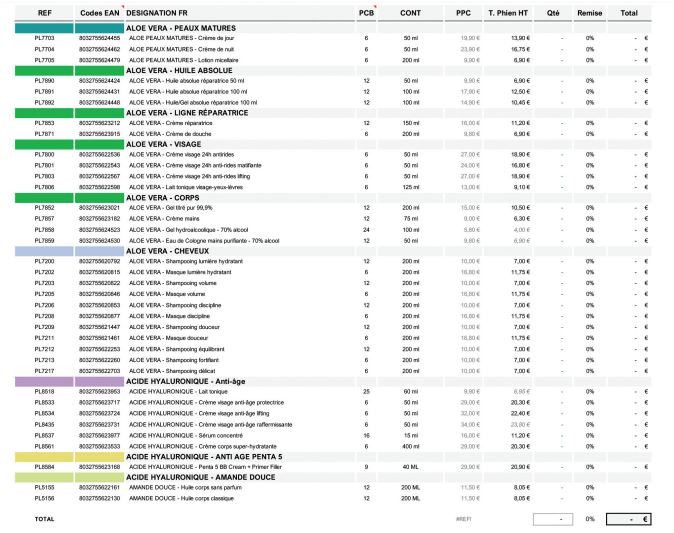The width and height of the screenshot is (674, 533).
Task: Select 'ALOE VERA - Shampooing délicat' designation
Action: click(x=172, y=371)
